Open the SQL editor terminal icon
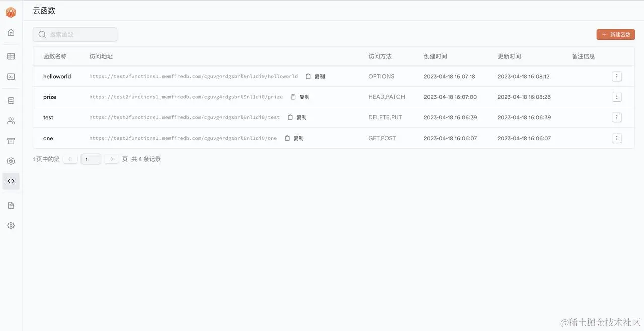Screen dimensions: 644x331 tap(11, 76)
